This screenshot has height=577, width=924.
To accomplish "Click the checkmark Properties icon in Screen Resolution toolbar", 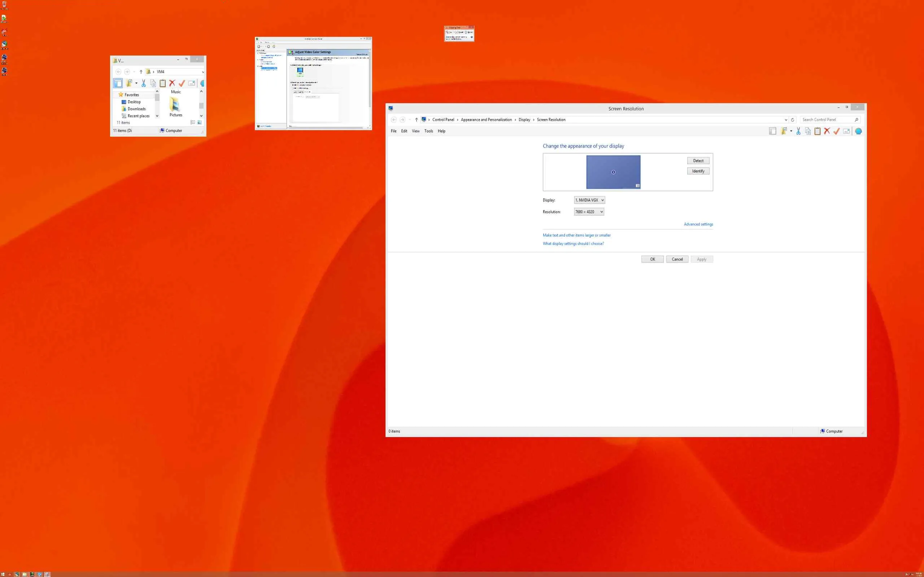I will (x=836, y=131).
